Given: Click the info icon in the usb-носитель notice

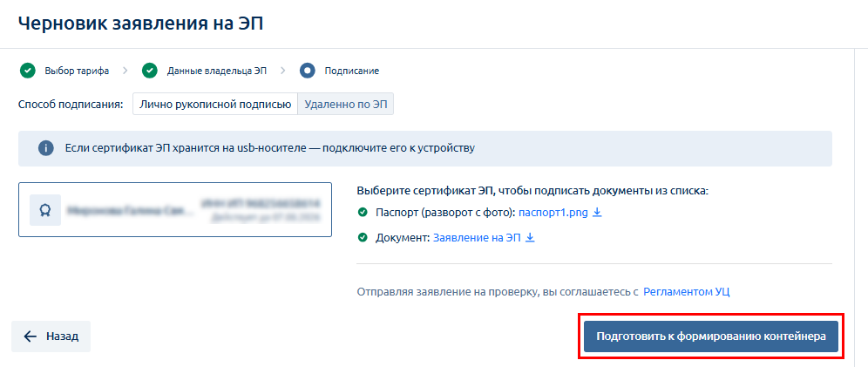Looking at the screenshot, I should [x=46, y=148].
